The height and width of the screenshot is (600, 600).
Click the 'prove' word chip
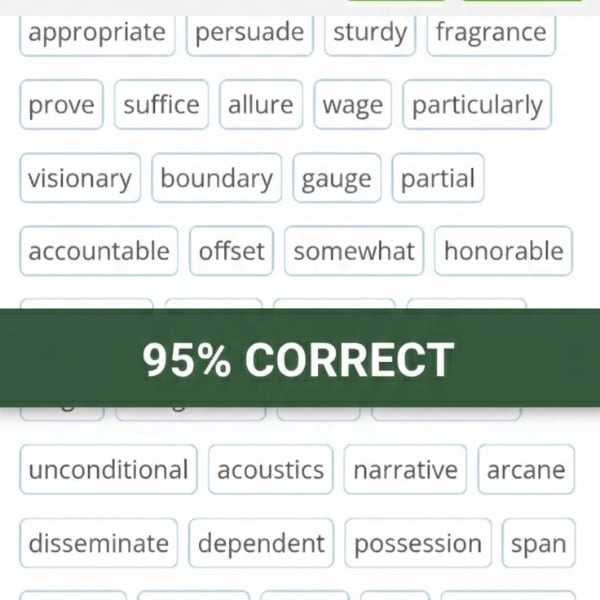pos(61,105)
